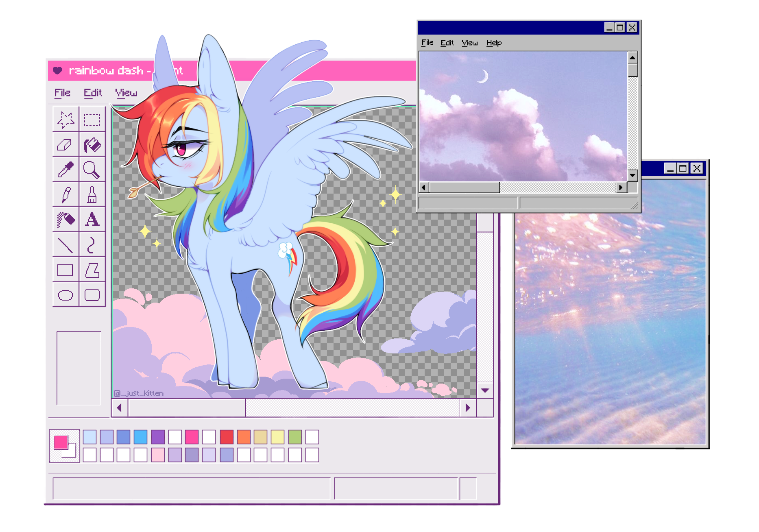Screen dimensions: 759x532
Task: Select the purple palette swatch
Action: tap(158, 437)
